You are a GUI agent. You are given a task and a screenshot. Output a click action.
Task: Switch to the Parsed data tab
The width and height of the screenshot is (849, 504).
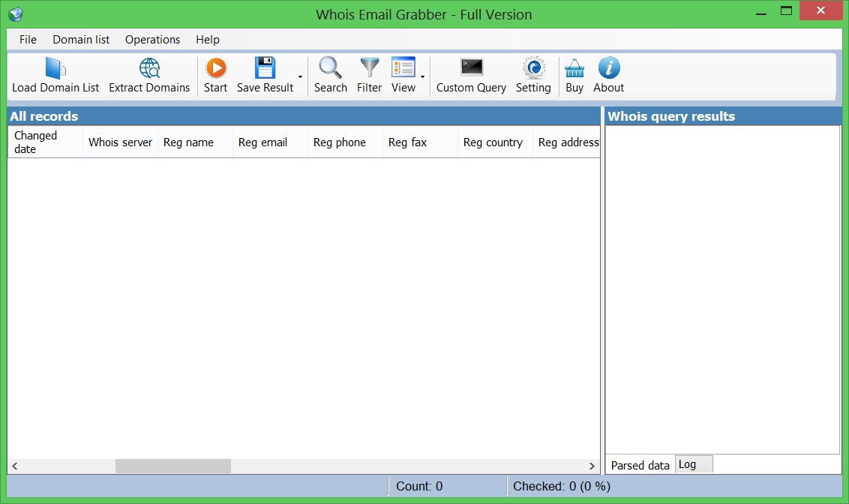point(640,465)
